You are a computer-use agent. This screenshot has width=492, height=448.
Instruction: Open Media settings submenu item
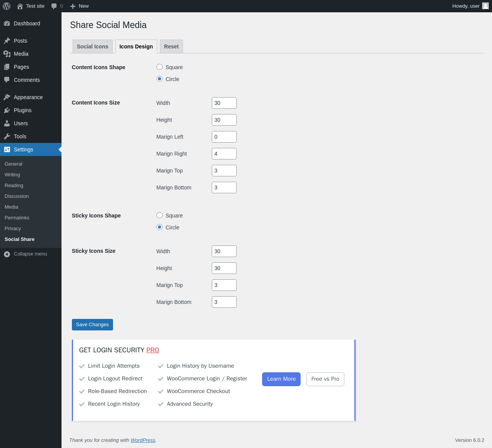click(12, 207)
